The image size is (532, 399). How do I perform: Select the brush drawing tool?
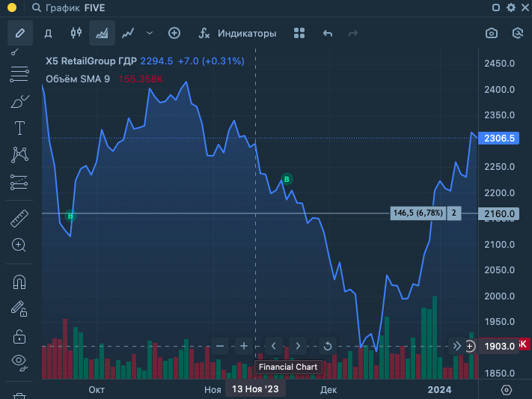coord(19,102)
